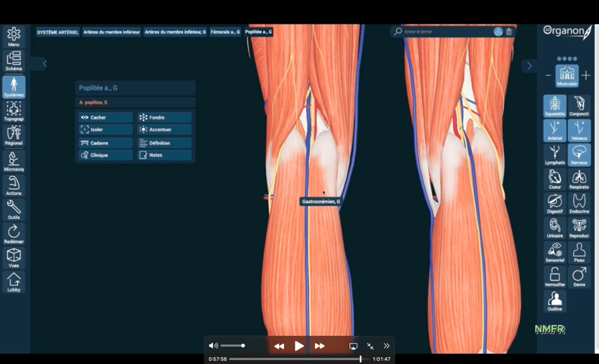Click the search term input field

point(447,32)
